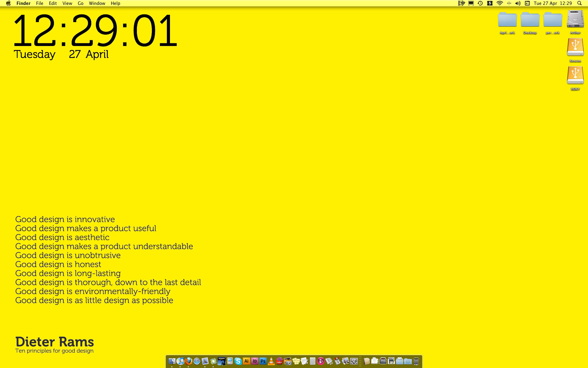Open Safari compass icon in dock
This screenshot has width=588, height=368.
coord(197,361)
